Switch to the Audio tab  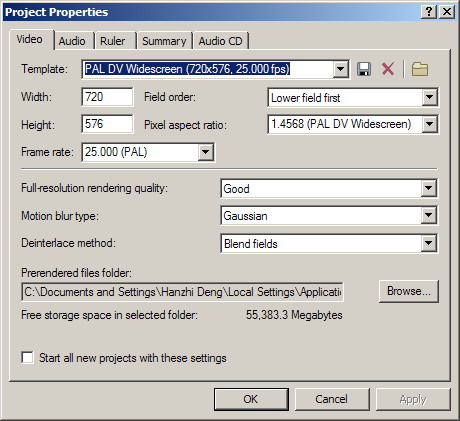pos(72,41)
